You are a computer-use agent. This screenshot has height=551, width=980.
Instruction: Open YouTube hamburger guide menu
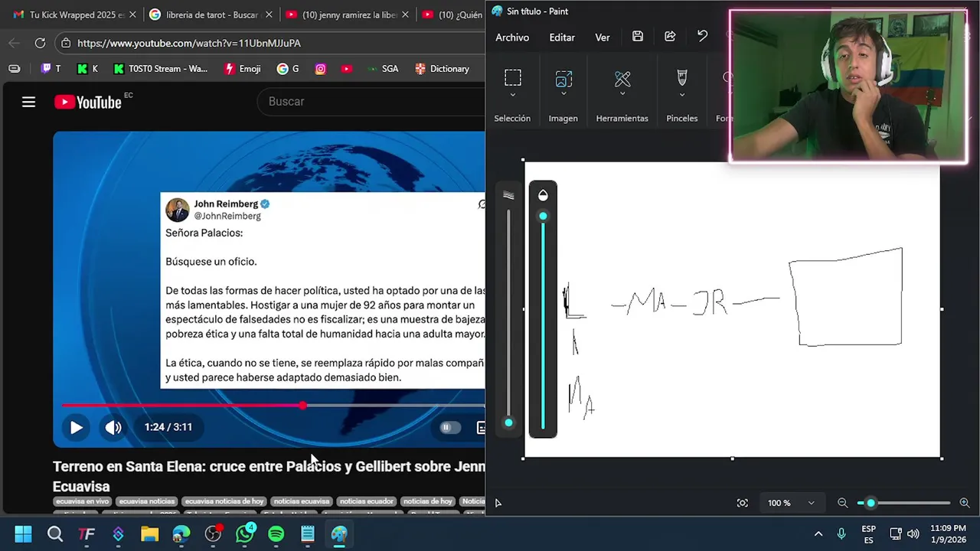28,102
